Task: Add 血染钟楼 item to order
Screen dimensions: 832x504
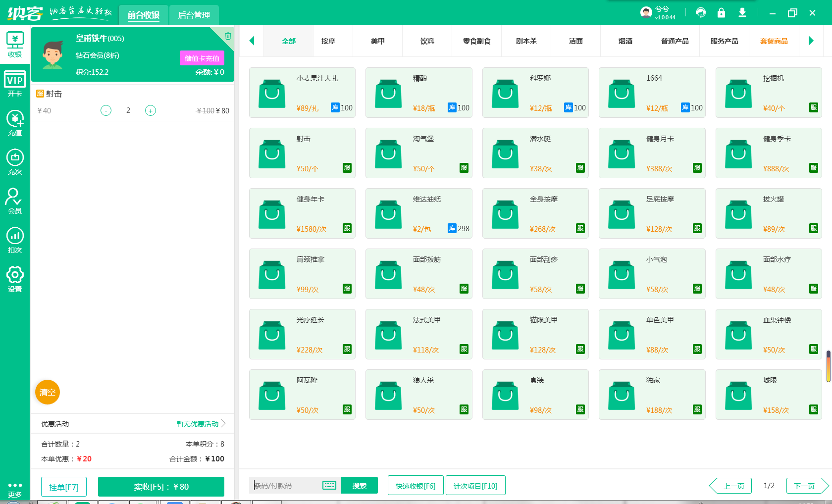Action: click(x=769, y=334)
